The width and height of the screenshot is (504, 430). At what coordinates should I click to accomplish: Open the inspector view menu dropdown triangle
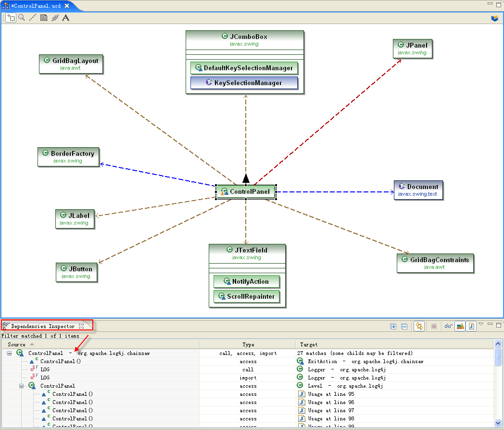click(x=481, y=324)
